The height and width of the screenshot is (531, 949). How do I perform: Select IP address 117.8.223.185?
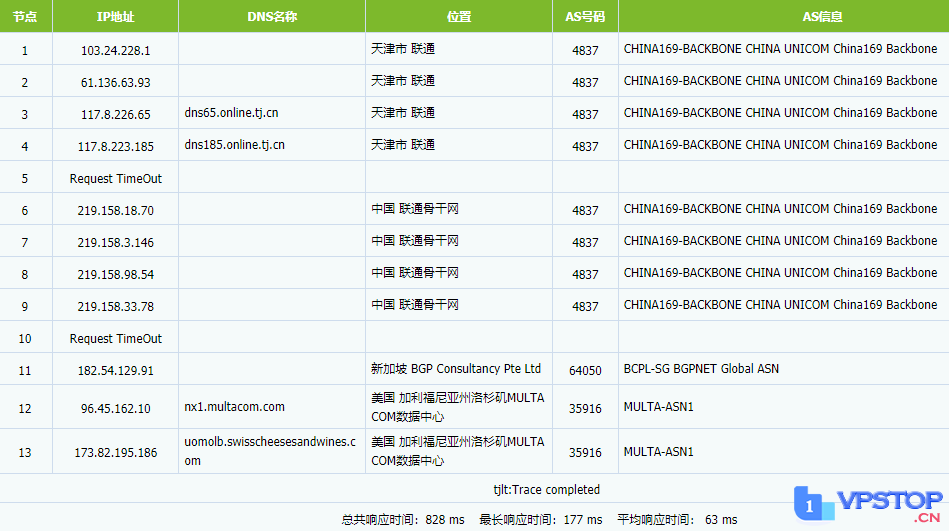click(x=116, y=147)
